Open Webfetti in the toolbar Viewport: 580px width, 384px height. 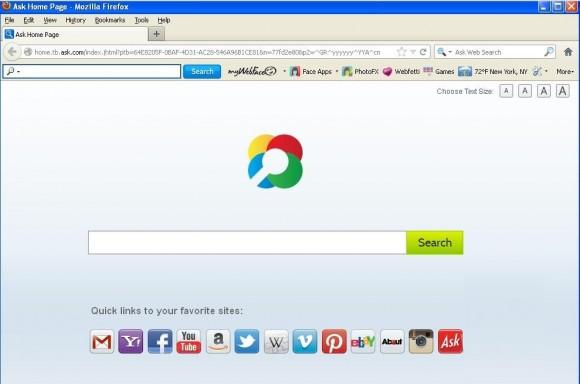tap(401, 71)
